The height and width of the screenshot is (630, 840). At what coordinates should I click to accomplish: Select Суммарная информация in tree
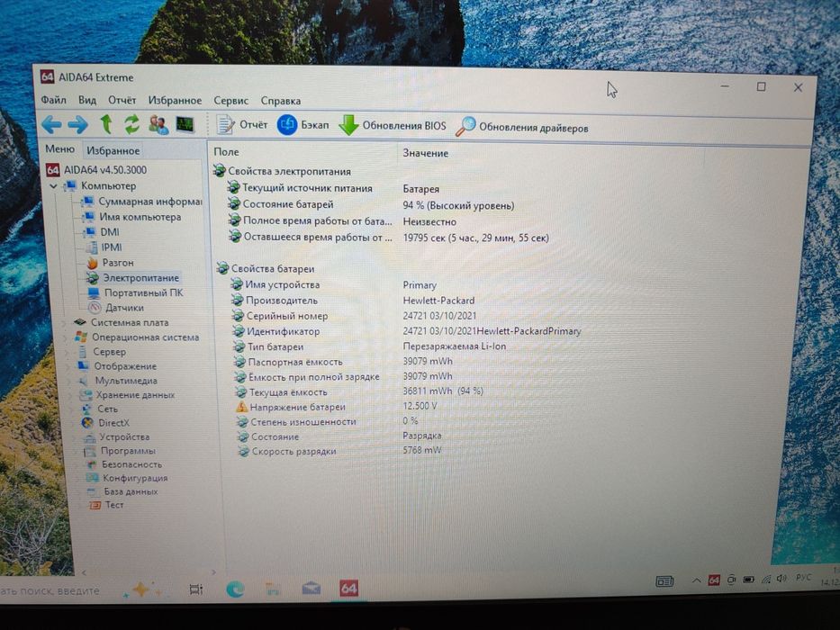[141, 202]
